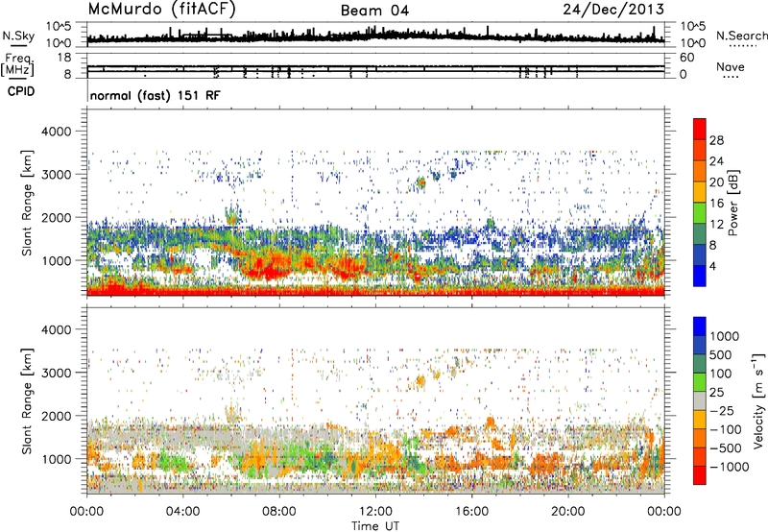Click the '3000' tick on the power panel axis

57,175
